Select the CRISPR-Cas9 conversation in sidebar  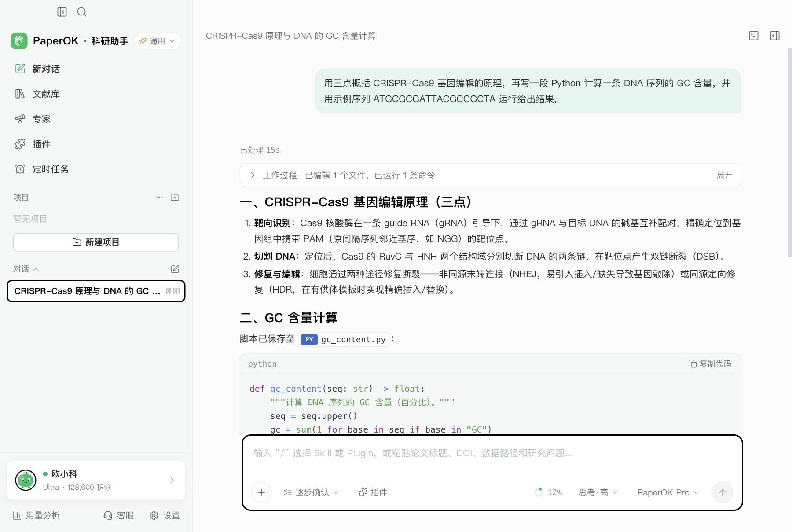[96, 291]
